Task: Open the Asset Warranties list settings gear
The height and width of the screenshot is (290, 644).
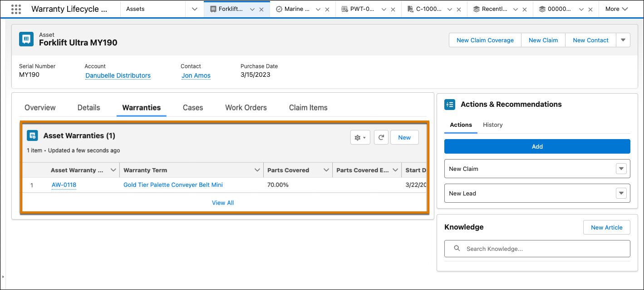Action: point(360,137)
